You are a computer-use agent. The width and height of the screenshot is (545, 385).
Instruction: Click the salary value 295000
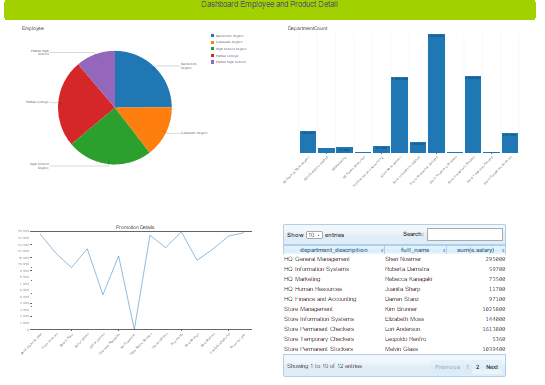pyautogui.click(x=495, y=259)
